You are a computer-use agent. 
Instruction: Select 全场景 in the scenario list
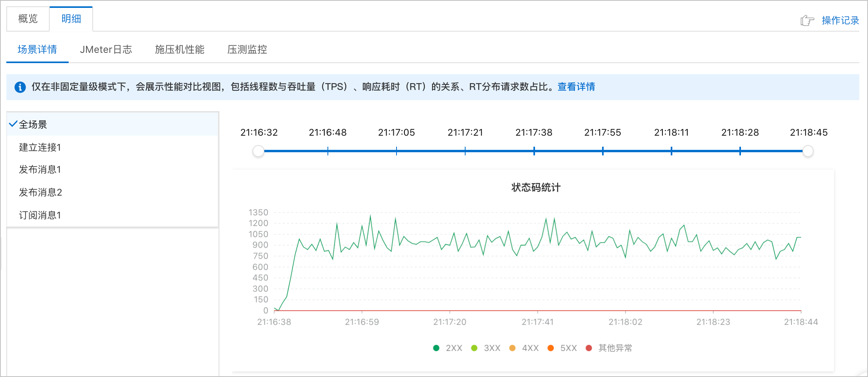click(112, 124)
